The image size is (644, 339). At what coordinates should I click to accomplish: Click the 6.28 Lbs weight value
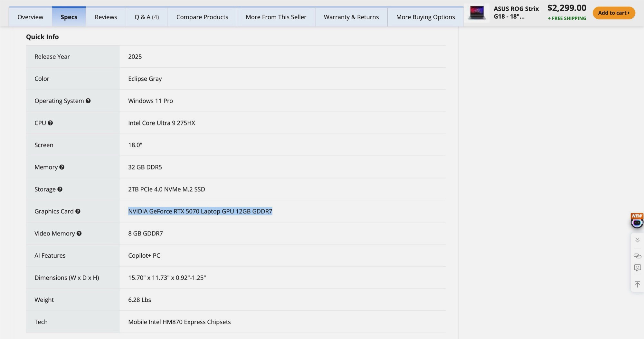coord(139,300)
